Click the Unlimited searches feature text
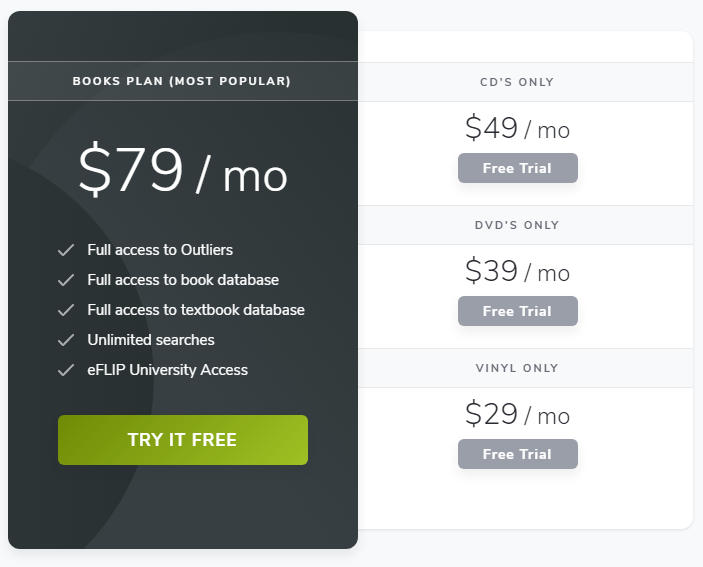703x567 pixels. click(151, 340)
